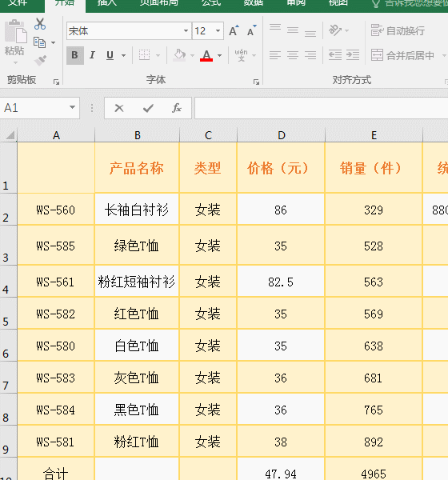Open the font size 12 dropdown
Image resolution: width=448 pixels, height=480 pixels.
tap(218, 30)
